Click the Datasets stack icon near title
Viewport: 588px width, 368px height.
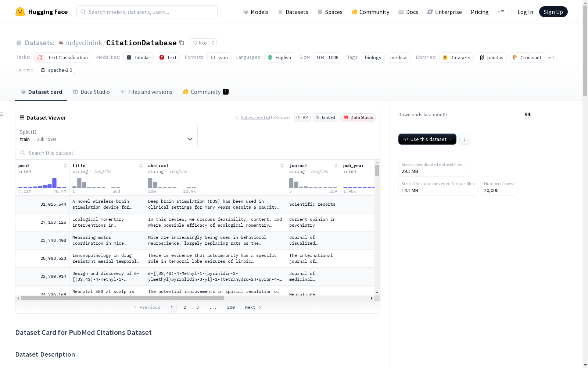point(19,43)
